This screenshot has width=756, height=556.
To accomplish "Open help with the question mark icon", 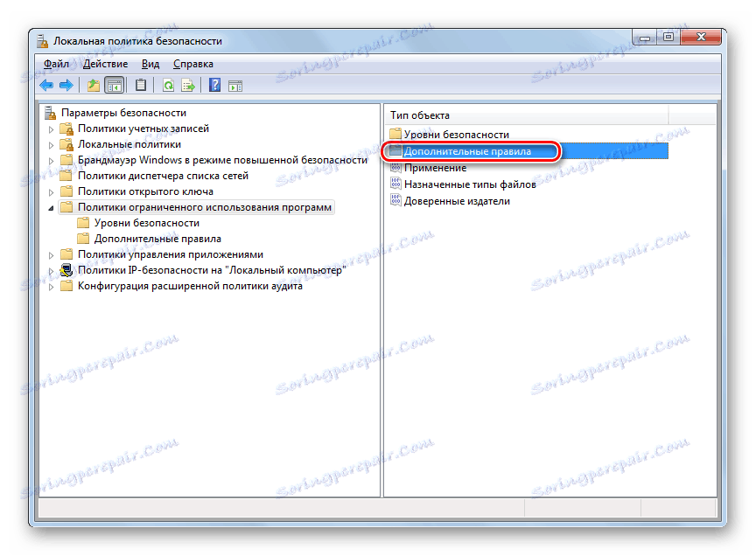I will pyautogui.click(x=214, y=86).
